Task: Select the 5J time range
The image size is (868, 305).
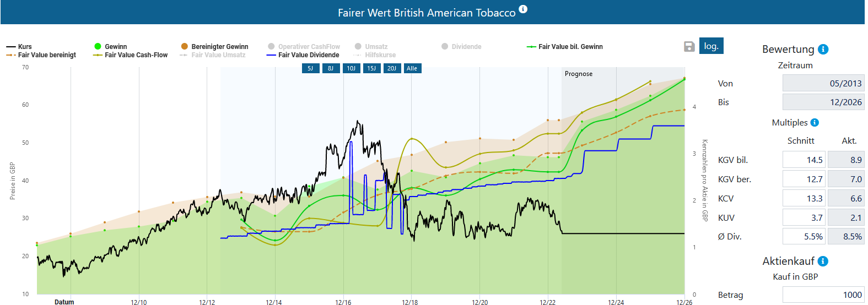Action: (310, 68)
